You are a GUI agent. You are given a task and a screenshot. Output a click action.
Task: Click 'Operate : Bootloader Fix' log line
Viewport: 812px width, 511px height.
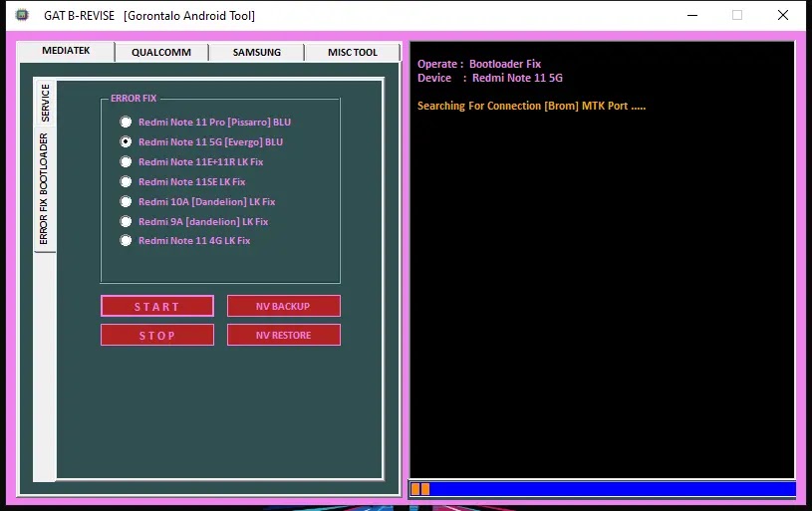coord(479,64)
